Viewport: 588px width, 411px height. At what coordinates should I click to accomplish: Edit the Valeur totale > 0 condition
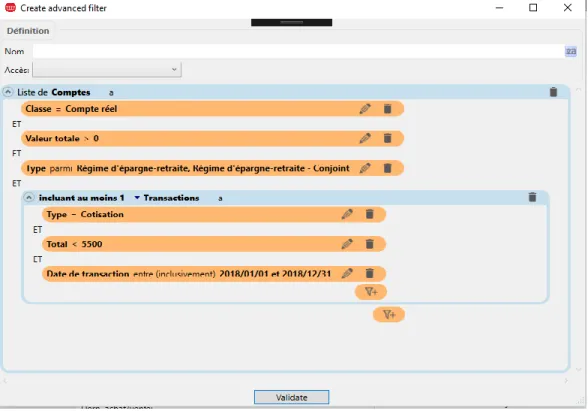(x=365, y=138)
